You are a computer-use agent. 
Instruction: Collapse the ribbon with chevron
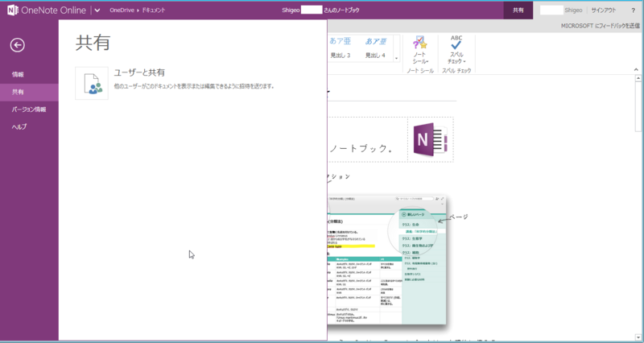636,70
